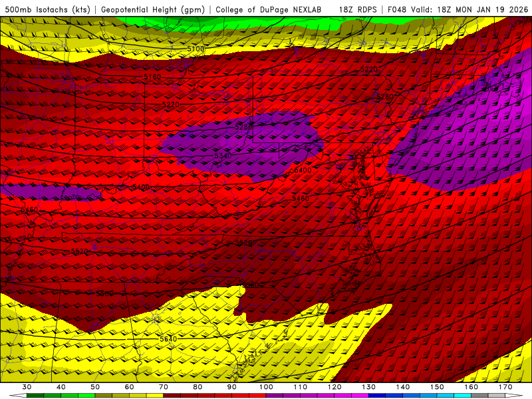Click the 120 value on the color scale

[334, 387]
